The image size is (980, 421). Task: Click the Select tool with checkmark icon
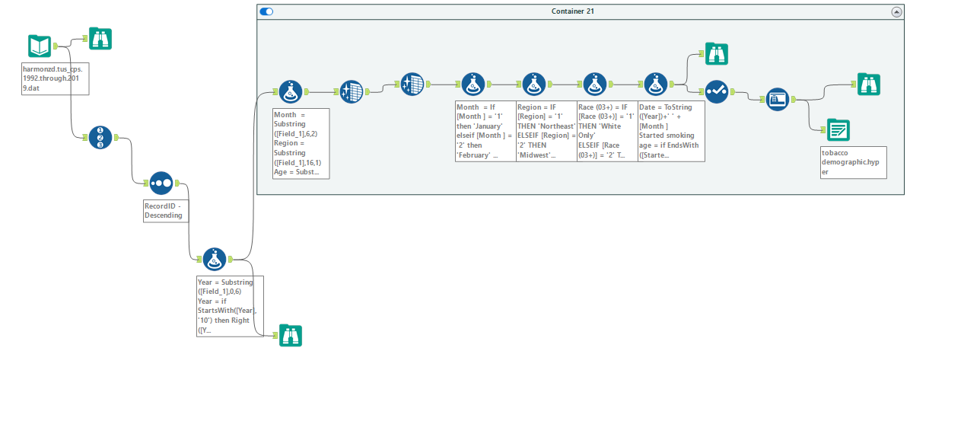pos(717,92)
